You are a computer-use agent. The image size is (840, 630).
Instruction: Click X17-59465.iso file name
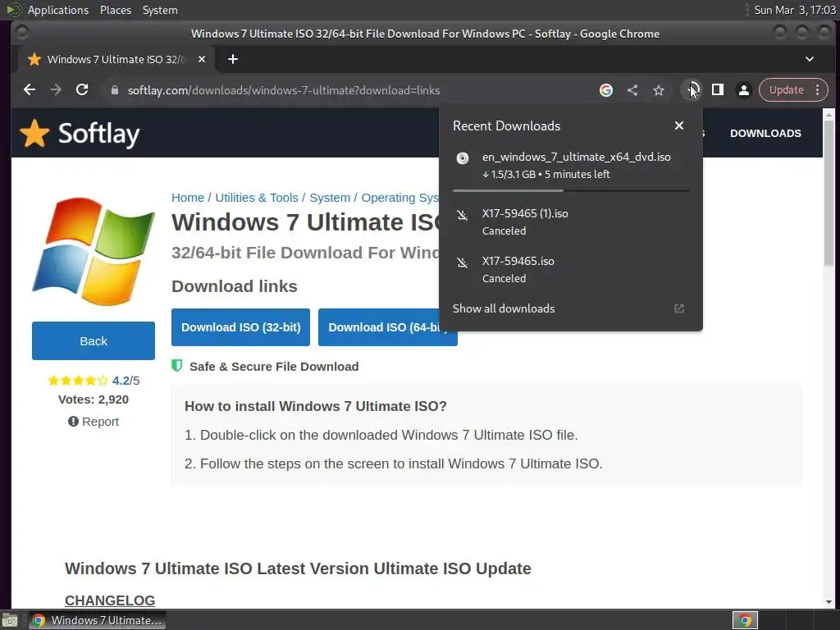(518, 261)
